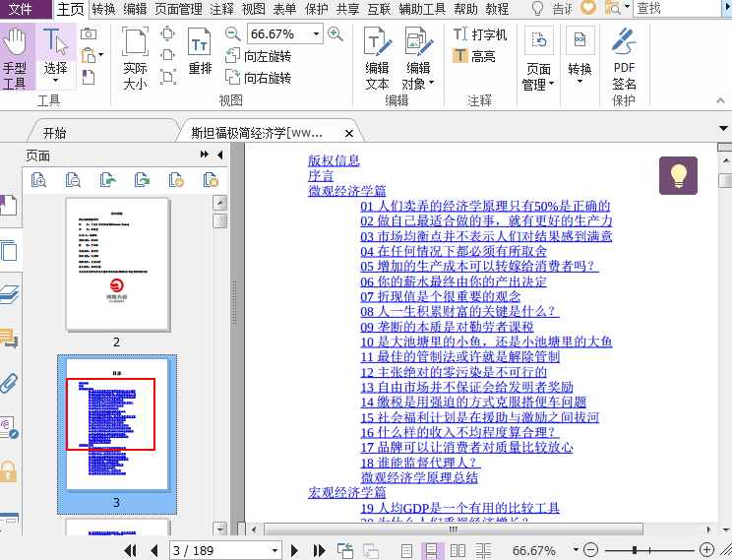The image size is (732, 560).
Task: Toggle continuous page view mode
Action: (431, 551)
